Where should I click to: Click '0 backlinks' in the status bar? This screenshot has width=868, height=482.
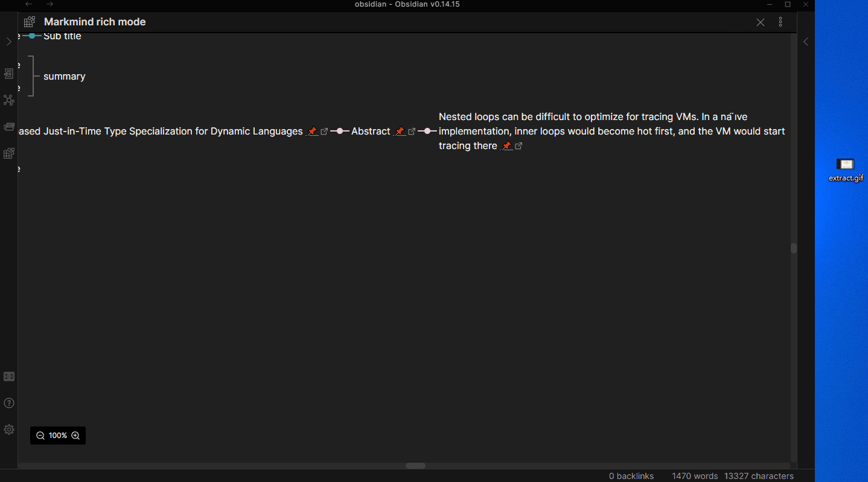pyautogui.click(x=631, y=476)
